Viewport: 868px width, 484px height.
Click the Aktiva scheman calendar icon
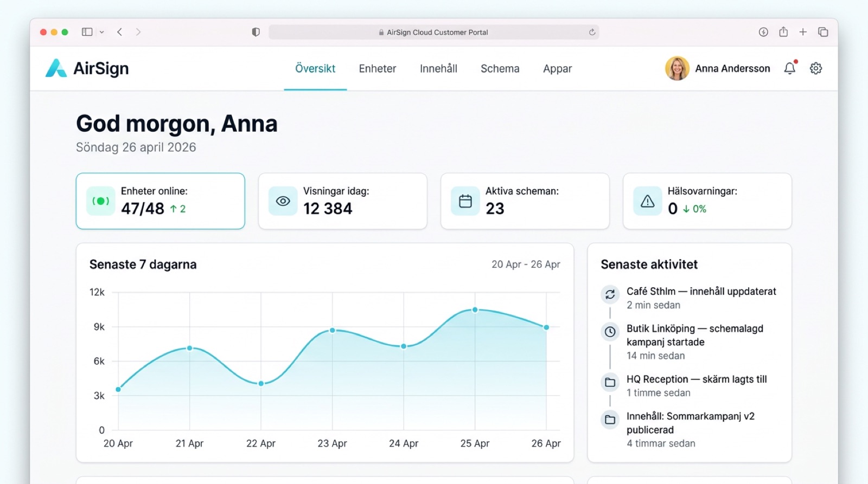tap(465, 201)
